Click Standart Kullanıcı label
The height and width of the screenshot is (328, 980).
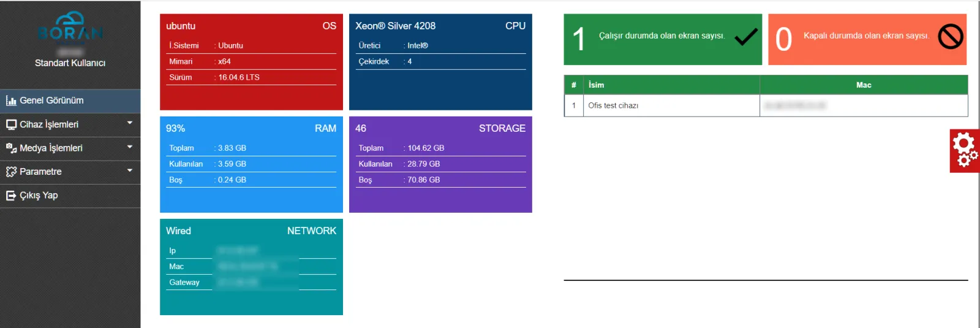pos(70,63)
